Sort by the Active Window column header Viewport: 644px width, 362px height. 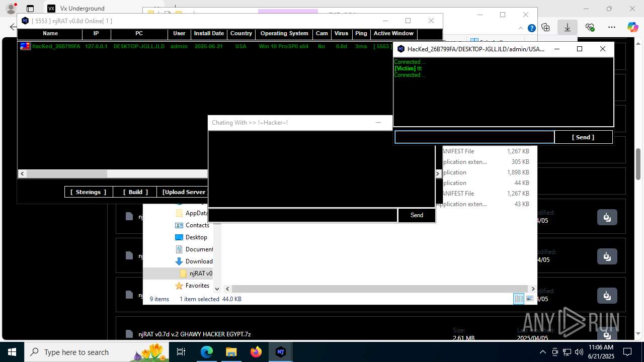pyautogui.click(x=393, y=34)
